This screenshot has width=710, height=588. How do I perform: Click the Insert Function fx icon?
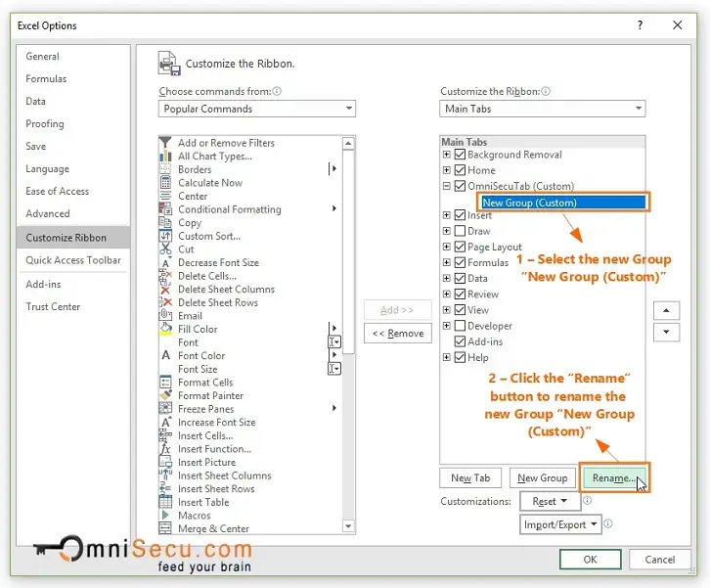point(165,449)
